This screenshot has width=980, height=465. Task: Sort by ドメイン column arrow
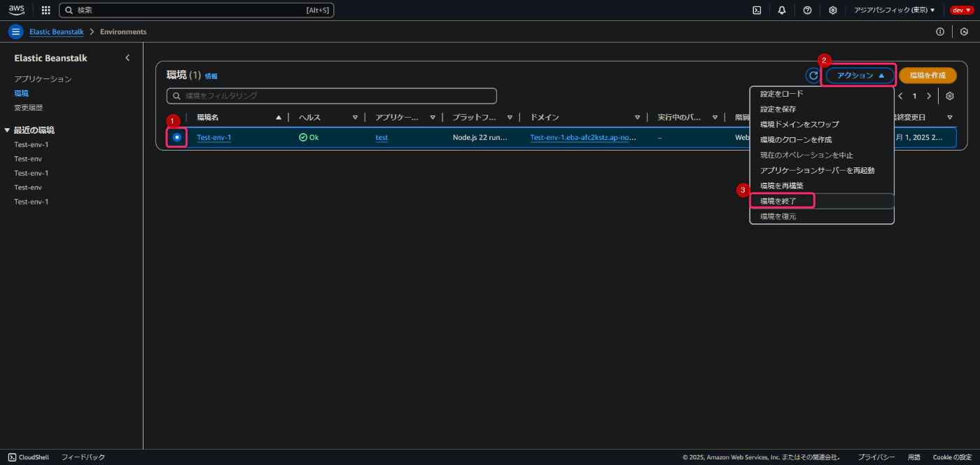[x=638, y=118]
